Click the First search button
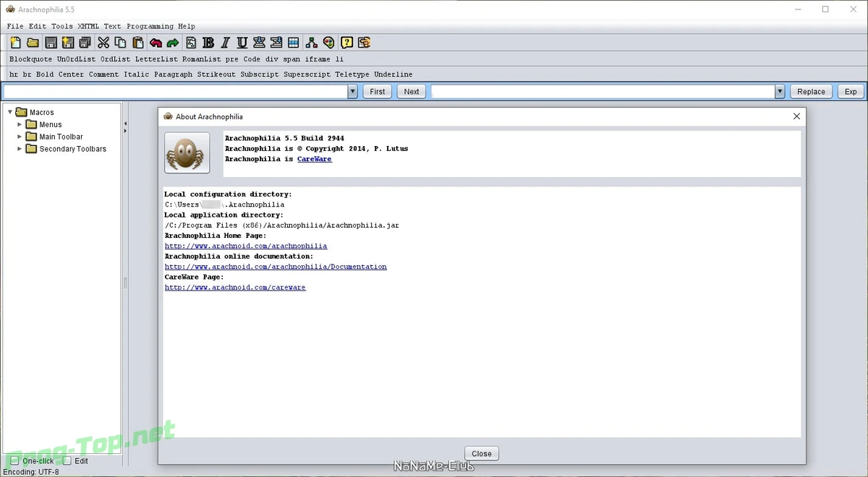The image size is (868, 477). coord(378,92)
